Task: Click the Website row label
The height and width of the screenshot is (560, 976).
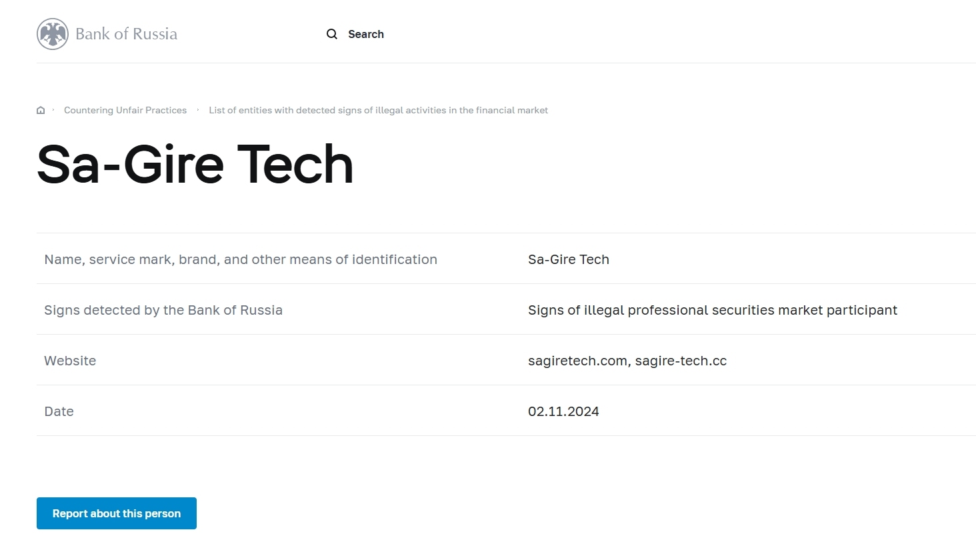Action: 70,361
